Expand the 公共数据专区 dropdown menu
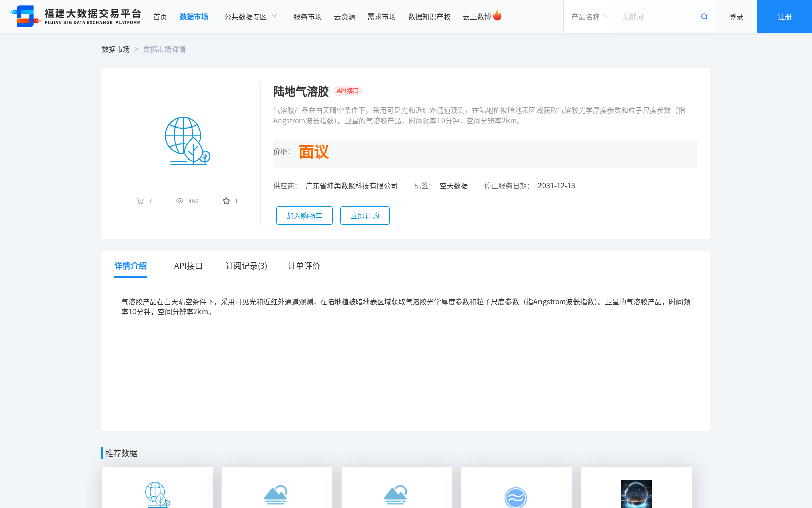Screen dimensions: 812x508 (x=251, y=17)
